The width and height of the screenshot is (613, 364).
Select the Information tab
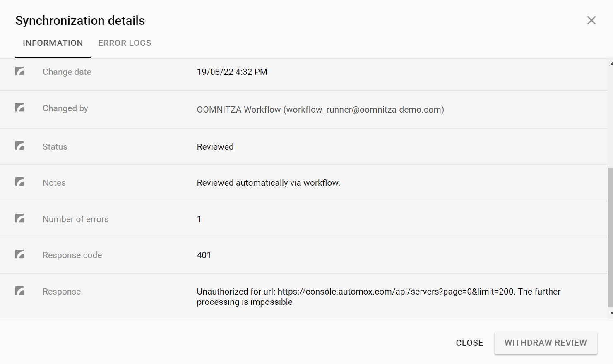tap(53, 43)
